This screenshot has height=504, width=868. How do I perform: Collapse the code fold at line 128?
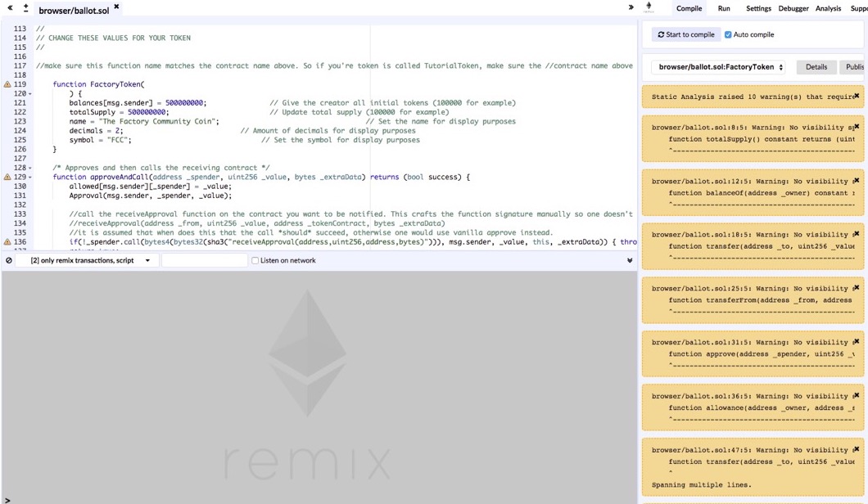click(x=30, y=168)
